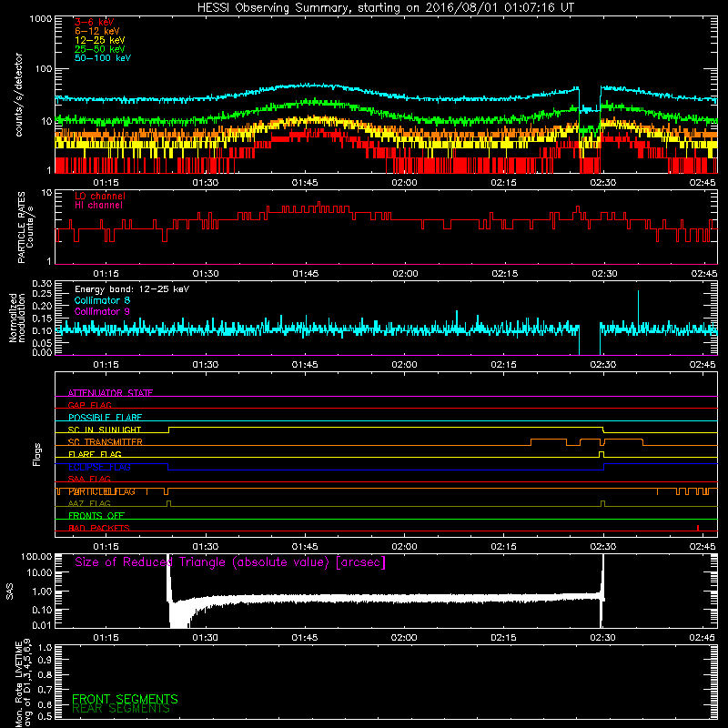Click the REAR SEGMENTS legend label
This screenshot has width=728, height=728.
pos(121,709)
